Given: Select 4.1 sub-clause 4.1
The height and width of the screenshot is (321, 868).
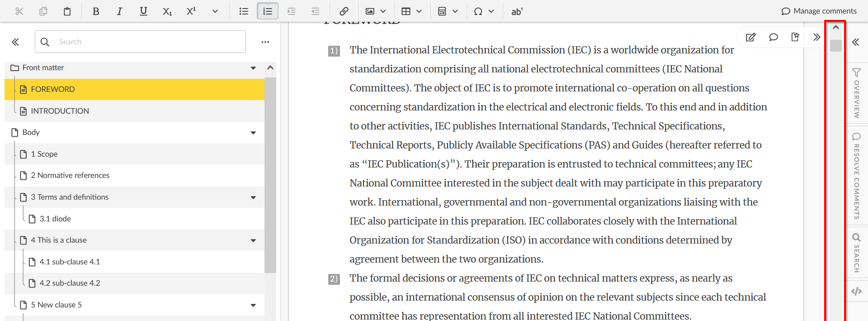Looking at the screenshot, I should click(x=134, y=262).
